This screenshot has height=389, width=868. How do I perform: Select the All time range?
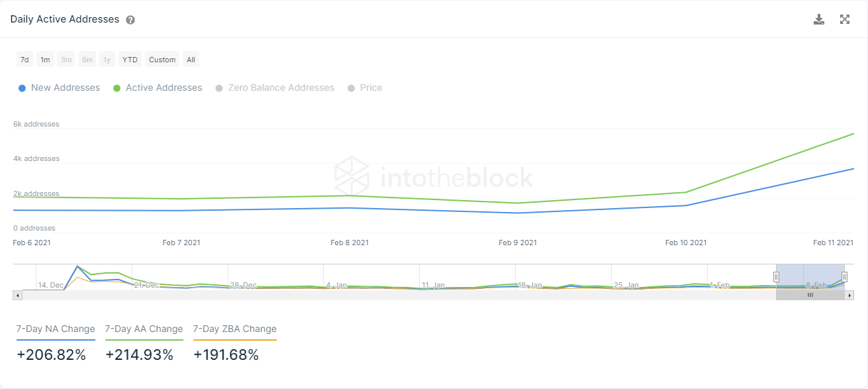click(191, 60)
